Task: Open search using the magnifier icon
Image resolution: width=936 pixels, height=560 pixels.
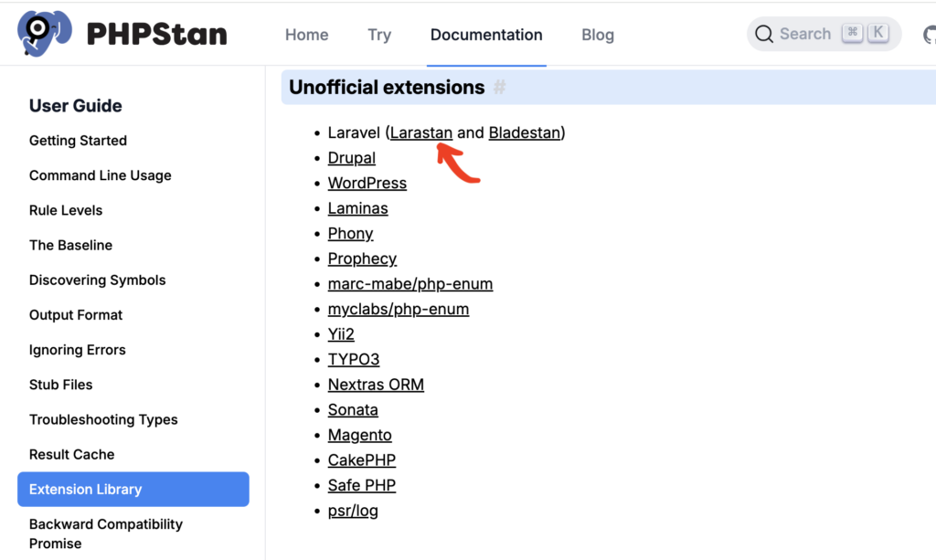Action: click(x=765, y=34)
